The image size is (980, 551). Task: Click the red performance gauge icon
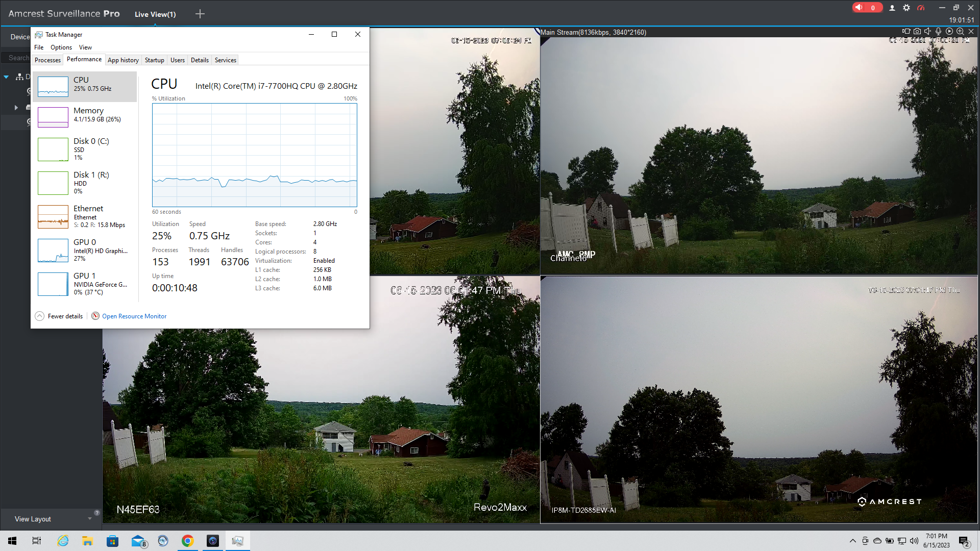tap(921, 8)
